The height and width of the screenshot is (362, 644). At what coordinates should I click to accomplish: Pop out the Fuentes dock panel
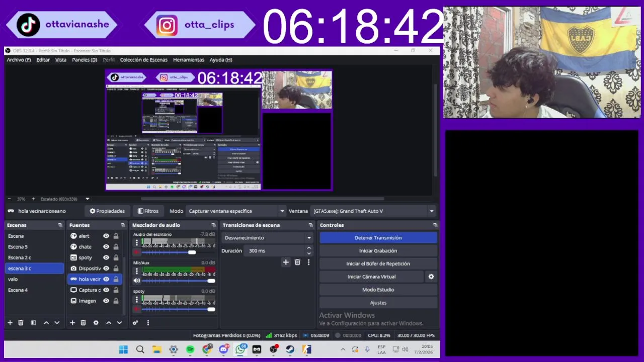click(123, 225)
